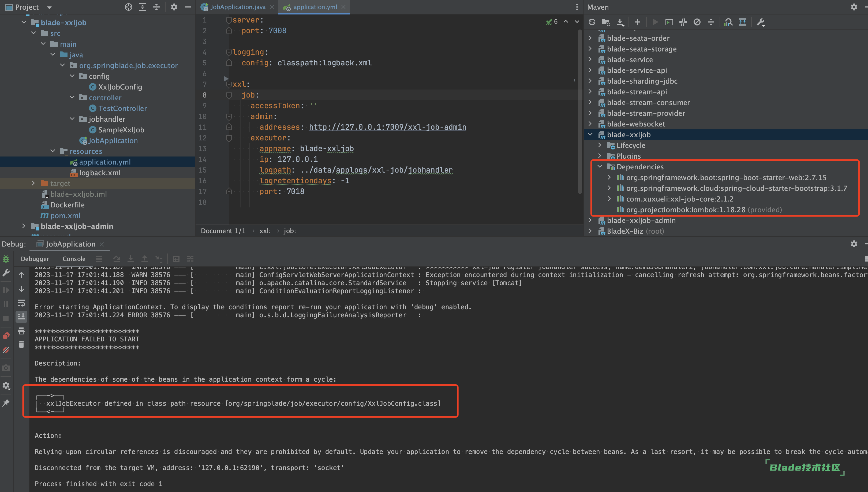Screen dimensions: 868x492
Task: Toggle scroll to end of console
Action: click(21, 317)
